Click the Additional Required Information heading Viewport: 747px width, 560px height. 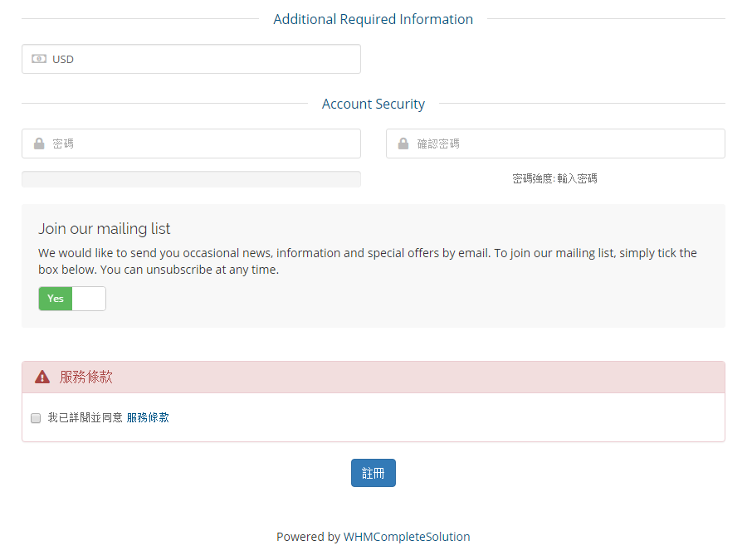373,19
